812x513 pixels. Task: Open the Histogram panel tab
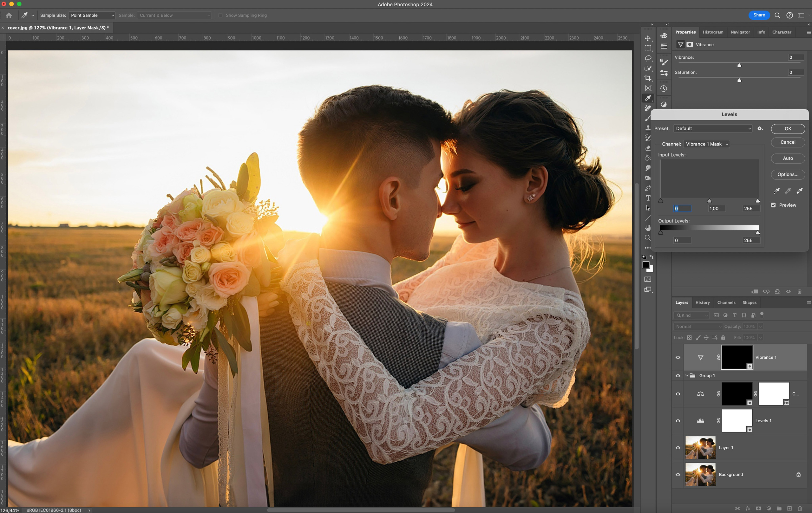[x=713, y=32]
